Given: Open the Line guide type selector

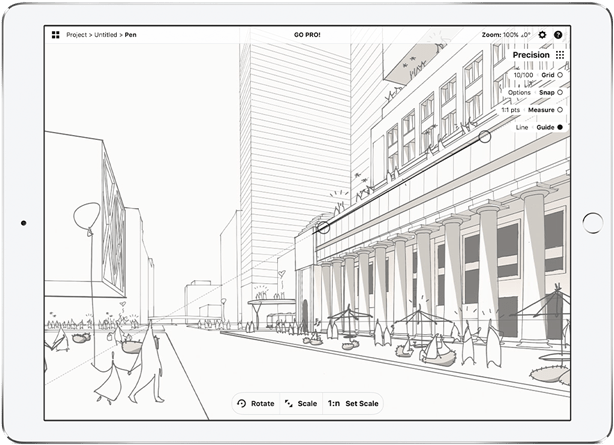Looking at the screenshot, I should (522, 127).
